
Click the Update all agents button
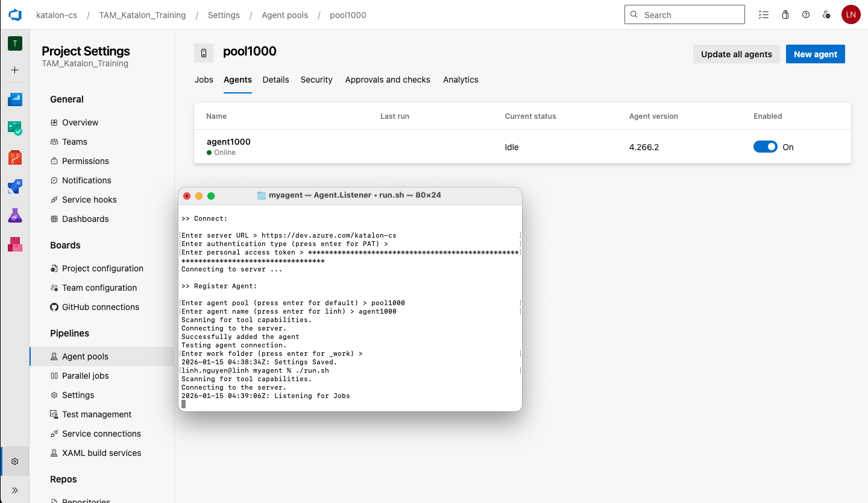[x=736, y=54]
